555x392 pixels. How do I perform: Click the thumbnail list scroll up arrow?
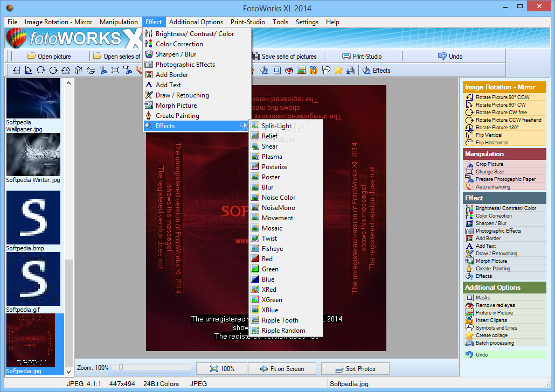68,83
